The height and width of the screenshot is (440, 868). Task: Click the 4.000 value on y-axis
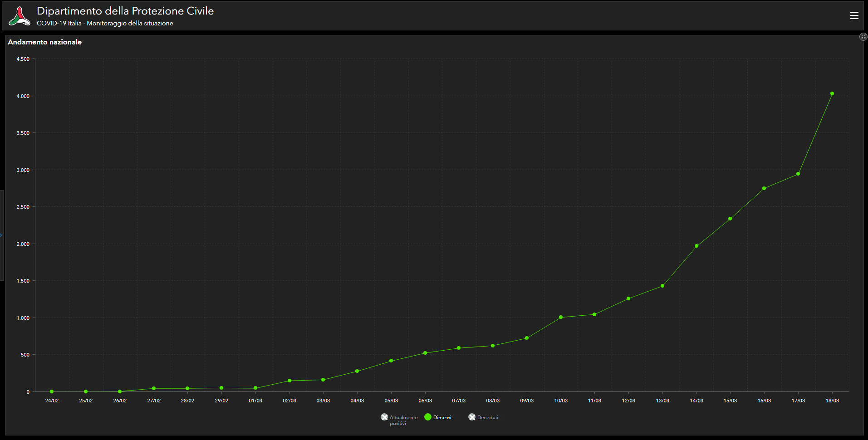(23, 96)
